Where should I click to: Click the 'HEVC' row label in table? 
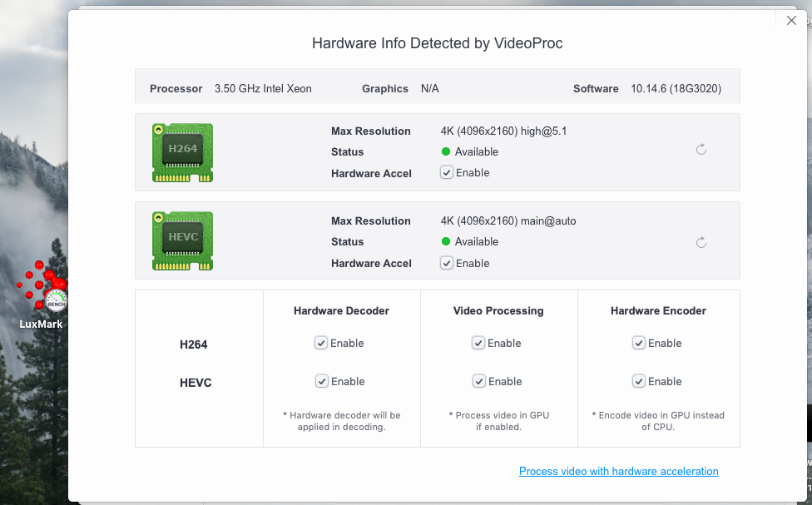pyautogui.click(x=196, y=383)
